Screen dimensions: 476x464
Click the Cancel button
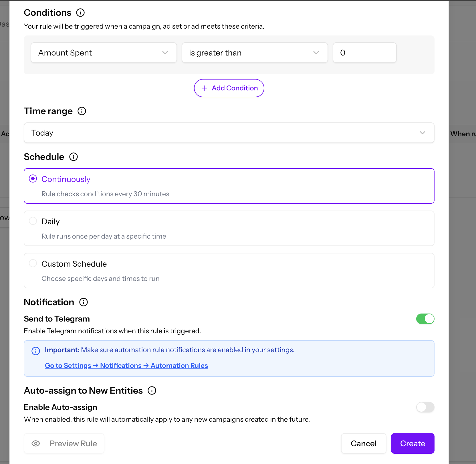click(363, 443)
